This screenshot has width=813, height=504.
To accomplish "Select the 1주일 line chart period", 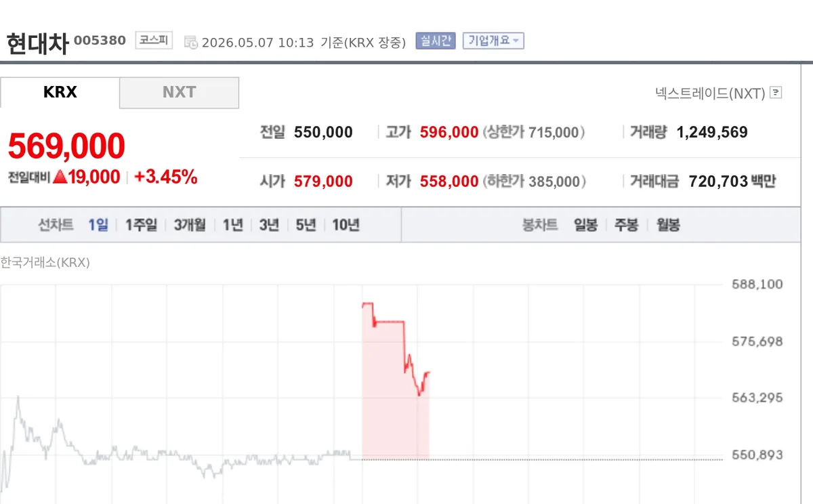I will [x=141, y=225].
